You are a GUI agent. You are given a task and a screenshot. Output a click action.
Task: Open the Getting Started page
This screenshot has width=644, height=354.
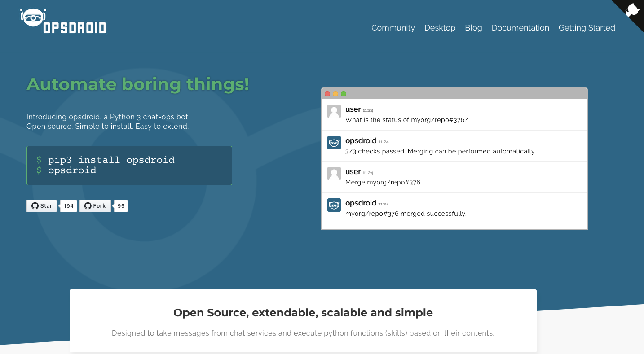(587, 28)
